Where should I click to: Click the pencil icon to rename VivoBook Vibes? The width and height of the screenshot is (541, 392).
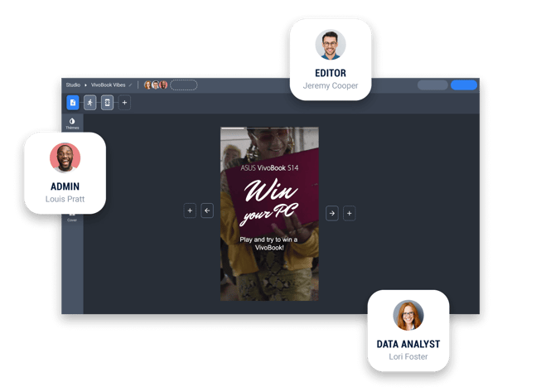click(x=130, y=85)
